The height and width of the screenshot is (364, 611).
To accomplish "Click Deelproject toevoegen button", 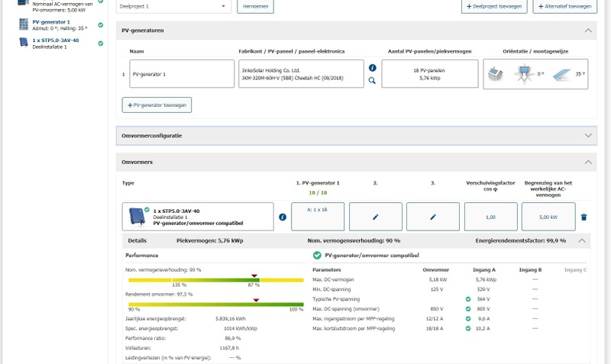I will pos(493,5).
